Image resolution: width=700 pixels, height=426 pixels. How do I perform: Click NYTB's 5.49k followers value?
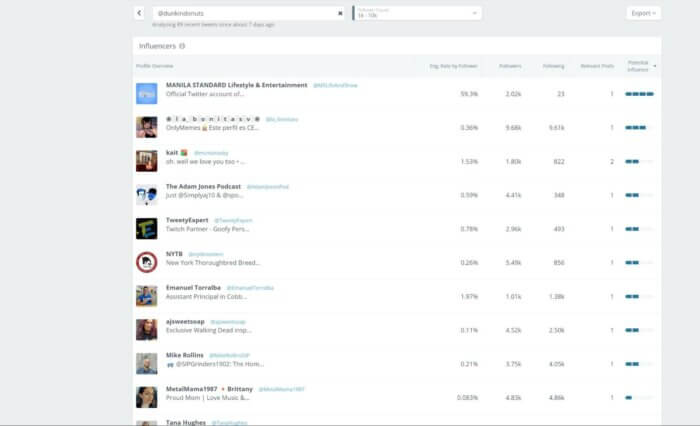point(513,263)
